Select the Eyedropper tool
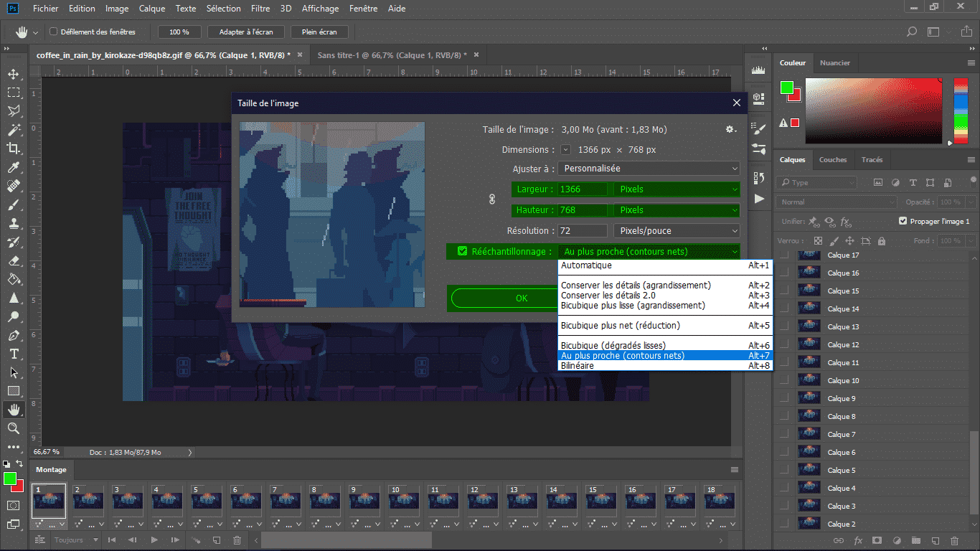Screen dimensions: 980x551 tap(13, 167)
